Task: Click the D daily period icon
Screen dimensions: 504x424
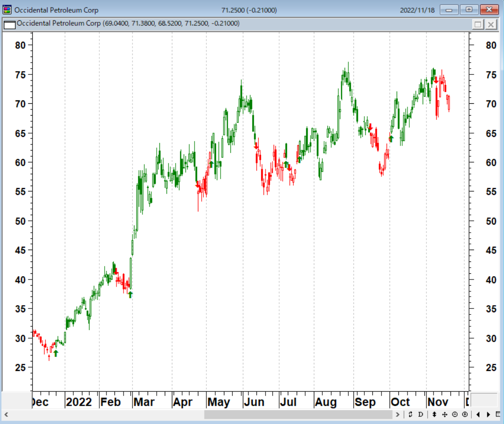Action: pyautogui.click(x=420, y=415)
